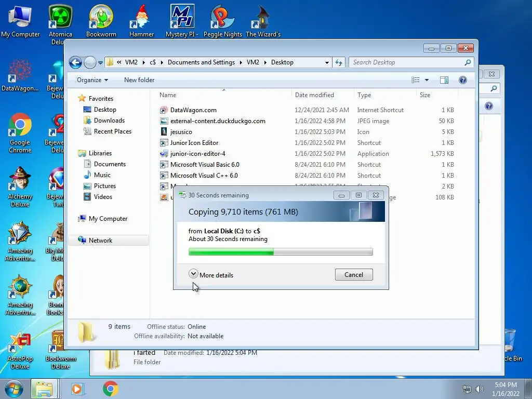Select the DataWagon desktop shortcut
The width and height of the screenshot is (532, 399).
20,75
